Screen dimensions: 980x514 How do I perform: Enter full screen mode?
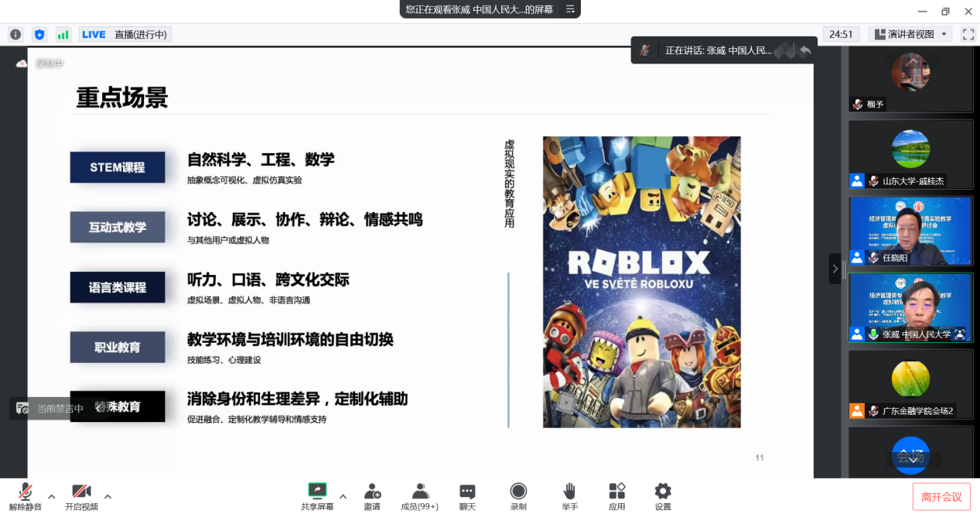pos(968,34)
